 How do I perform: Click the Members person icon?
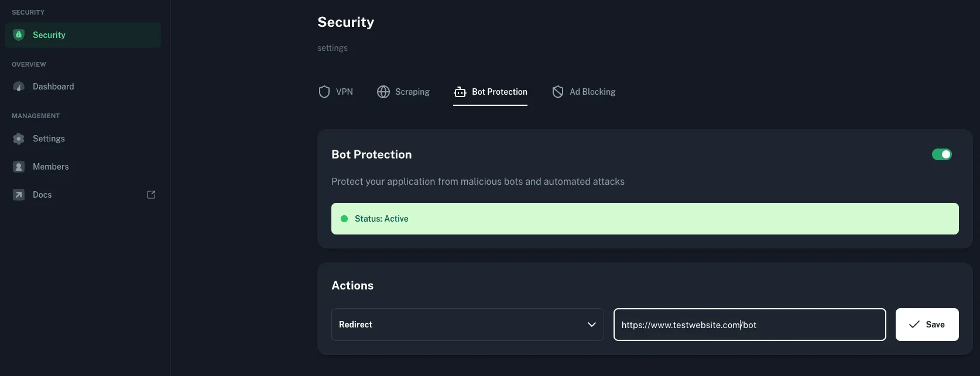point(18,167)
